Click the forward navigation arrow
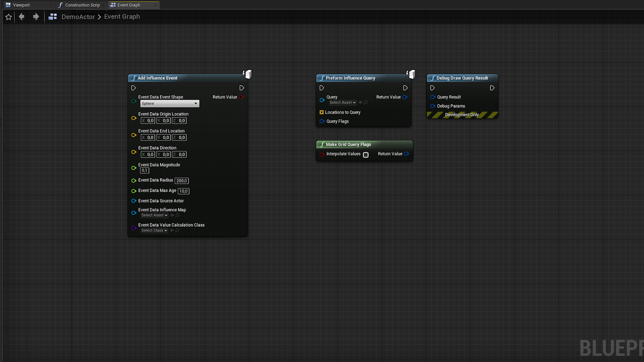Image resolution: width=644 pixels, height=362 pixels. pos(36,16)
